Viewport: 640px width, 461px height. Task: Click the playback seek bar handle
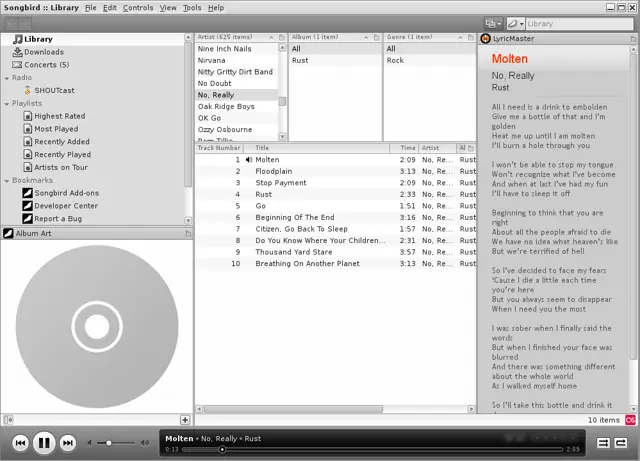222,450
